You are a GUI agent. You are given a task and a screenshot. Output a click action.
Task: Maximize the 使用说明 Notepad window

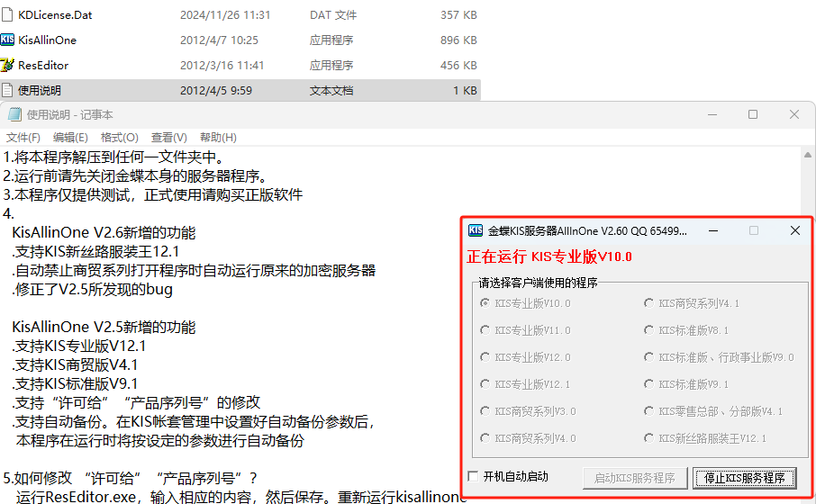click(753, 114)
